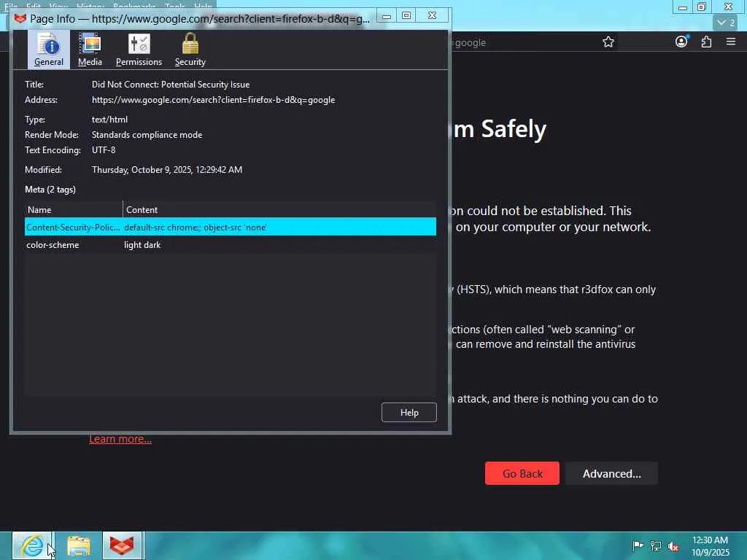Click the Go Back button in browser
Screen dimensions: 747x560
point(522,473)
